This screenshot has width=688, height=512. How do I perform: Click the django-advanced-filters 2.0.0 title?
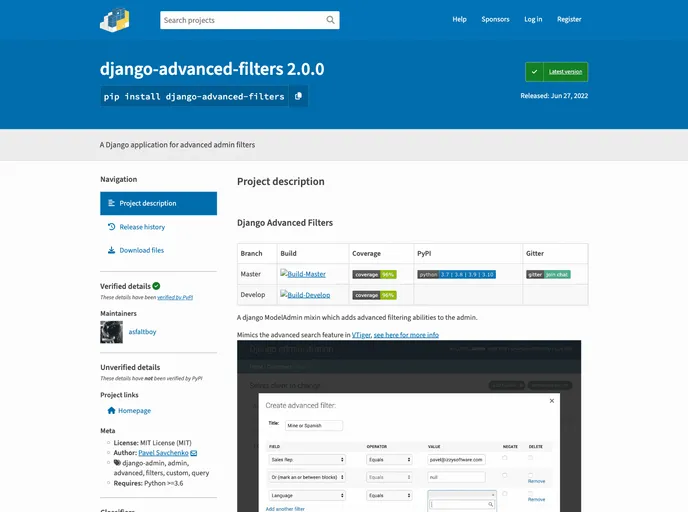212,69
